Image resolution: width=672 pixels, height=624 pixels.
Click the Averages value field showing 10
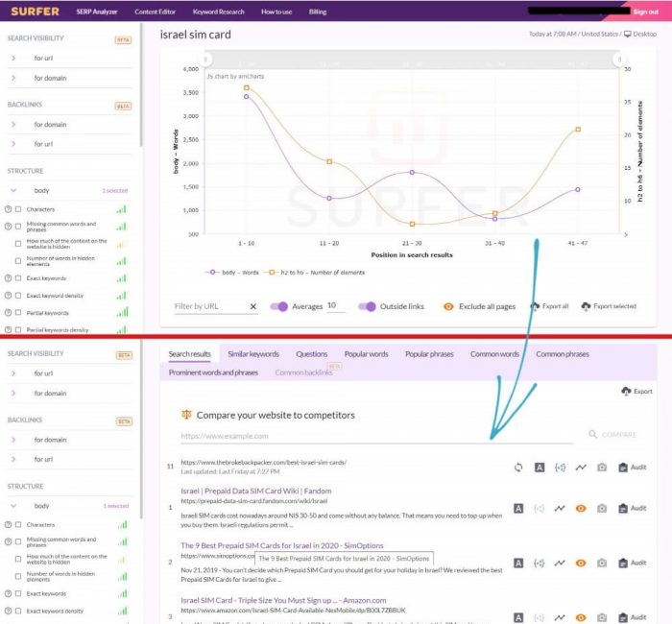tap(336, 305)
